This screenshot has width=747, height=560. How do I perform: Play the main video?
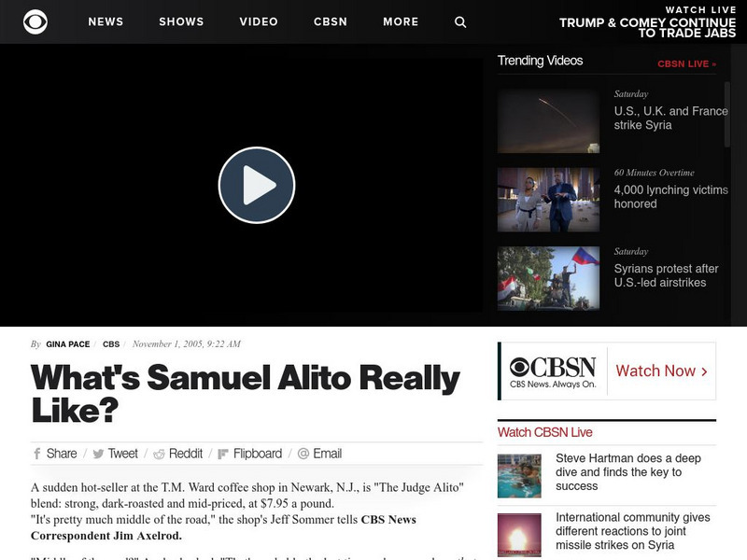257,185
